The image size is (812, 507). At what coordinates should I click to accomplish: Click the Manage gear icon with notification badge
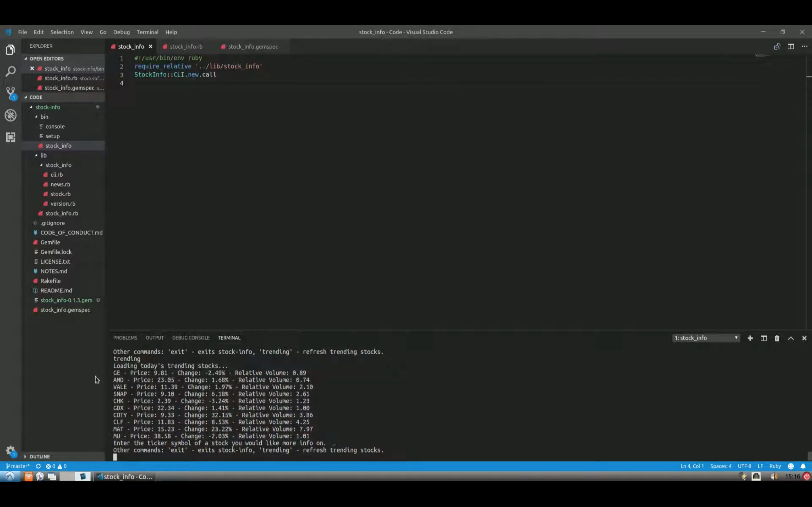(10, 450)
